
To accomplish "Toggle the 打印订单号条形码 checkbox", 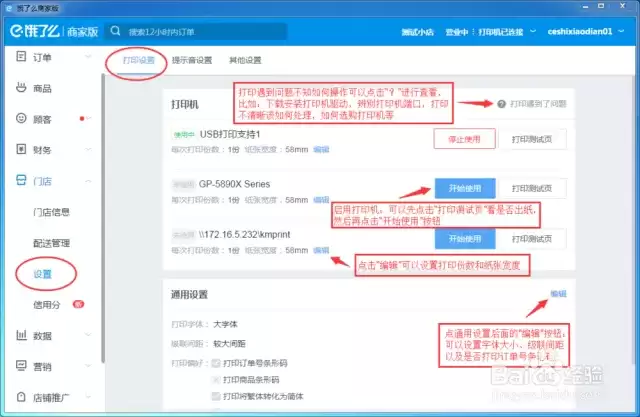I will pyautogui.click(x=216, y=363).
